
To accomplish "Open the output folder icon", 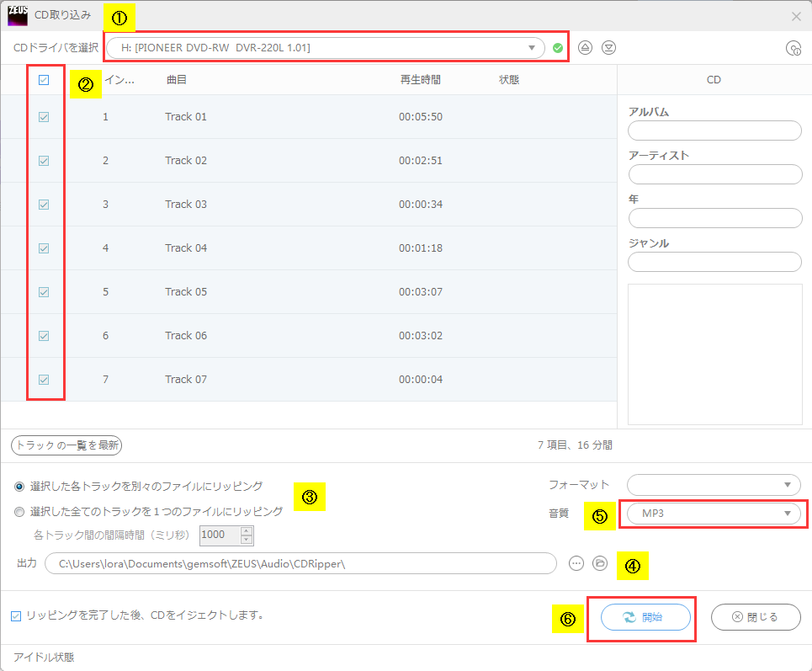I will 600,563.
